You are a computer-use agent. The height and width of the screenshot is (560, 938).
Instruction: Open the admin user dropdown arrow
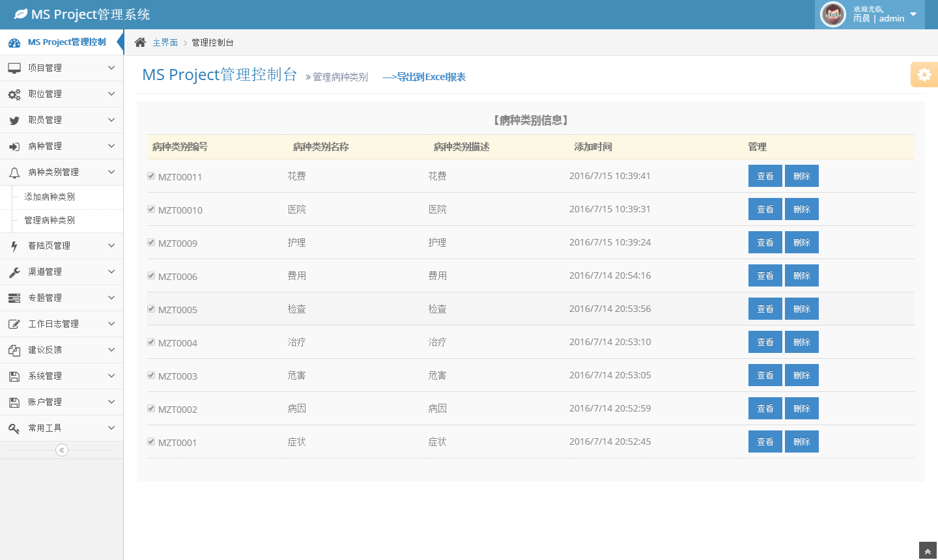point(913,14)
